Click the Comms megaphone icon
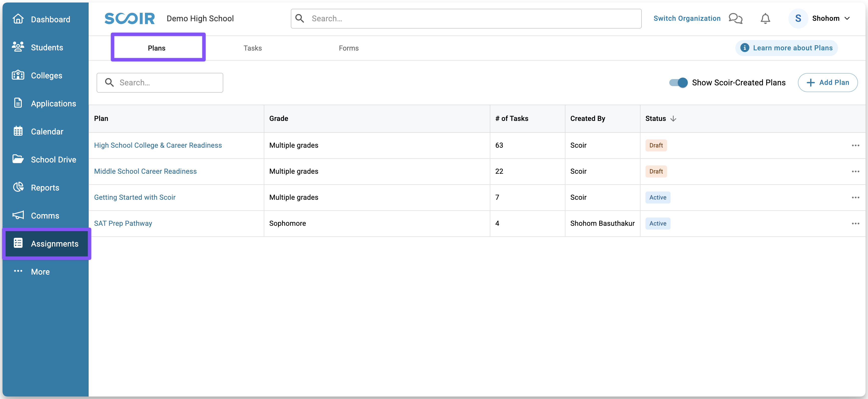868x399 pixels. [x=18, y=215]
